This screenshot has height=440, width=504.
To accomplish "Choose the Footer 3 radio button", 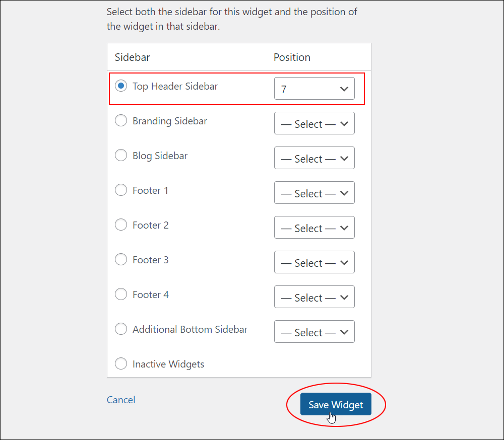I will (x=121, y=259).
